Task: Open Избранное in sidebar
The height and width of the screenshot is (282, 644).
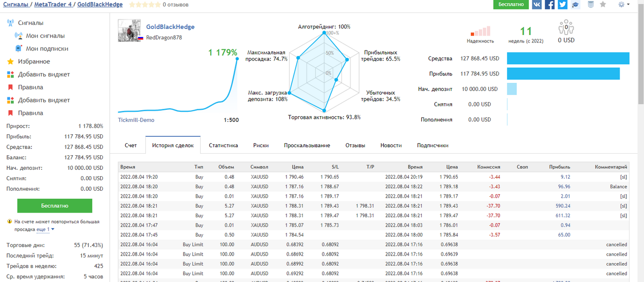Action: coord(34,61)
